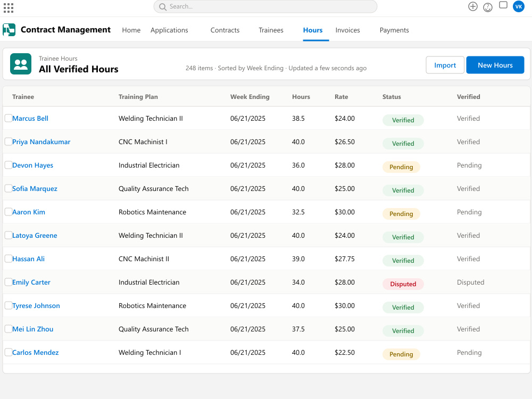
Task: Check the Hassan Ali row checkbox
Action: tap(9, 259)
